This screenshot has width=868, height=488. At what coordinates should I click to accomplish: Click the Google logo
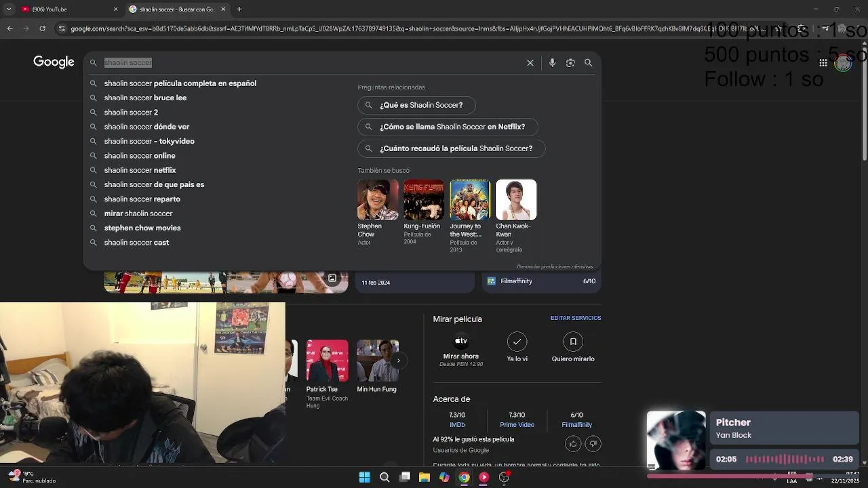point(54,62)
